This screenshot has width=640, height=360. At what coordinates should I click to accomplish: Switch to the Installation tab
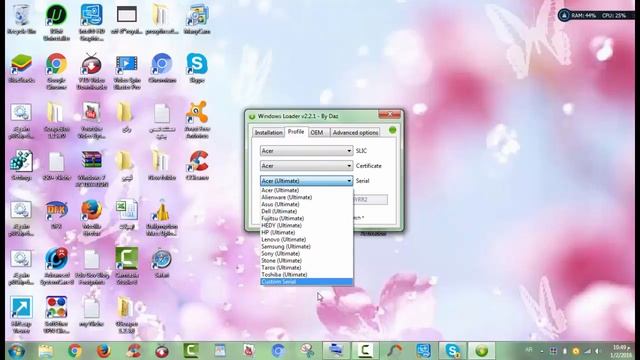point(268,133)
